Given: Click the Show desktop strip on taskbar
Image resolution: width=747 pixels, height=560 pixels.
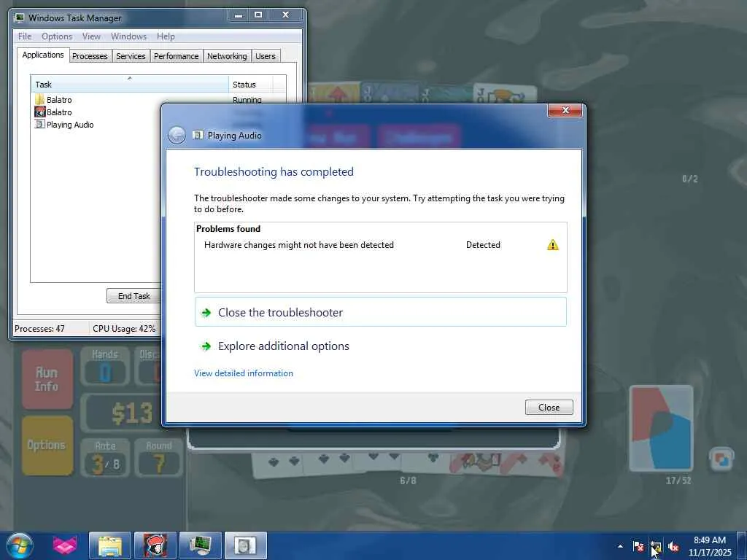Looking at the screenshot, I should click(742, 545).
